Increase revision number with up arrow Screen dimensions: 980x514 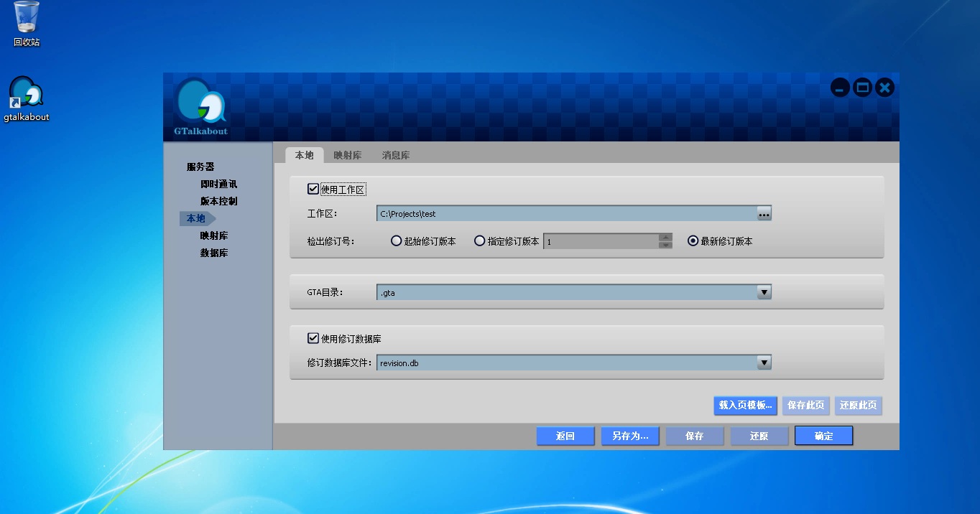665,237
